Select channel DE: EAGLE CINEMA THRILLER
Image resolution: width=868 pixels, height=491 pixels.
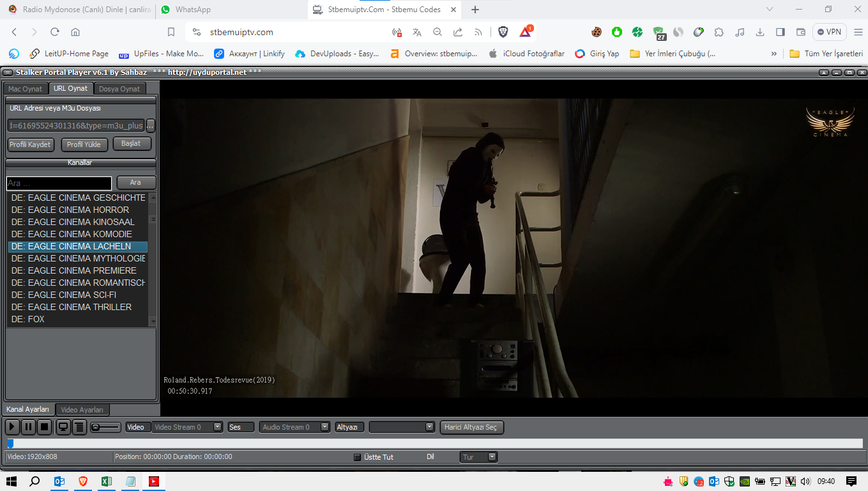78,307
